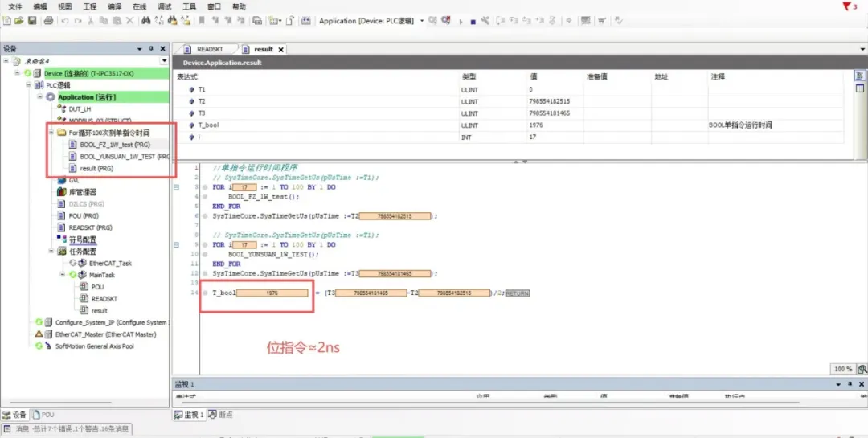Close the result tab

(282, 49)
